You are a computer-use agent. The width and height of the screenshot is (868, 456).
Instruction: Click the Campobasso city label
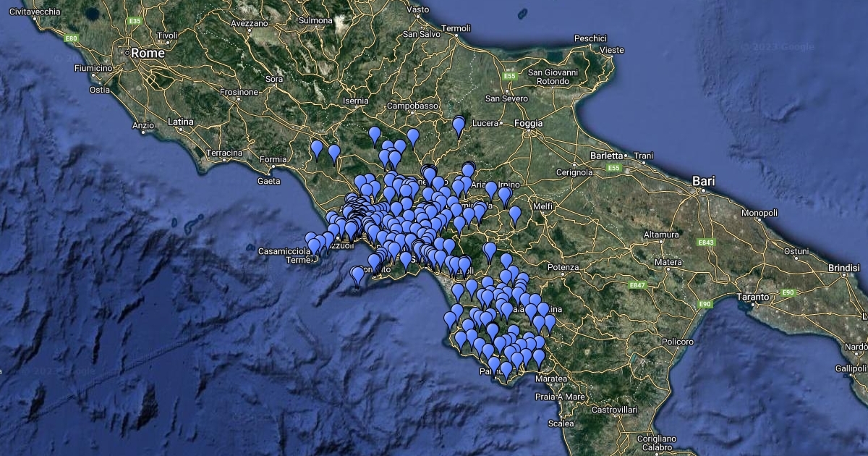(x=413, y=106)
